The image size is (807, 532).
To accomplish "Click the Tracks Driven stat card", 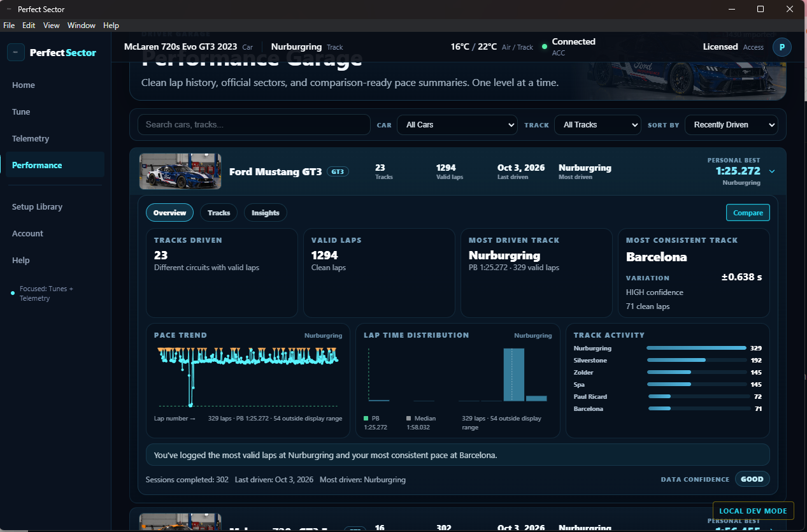I will click(x=222, y=273).
